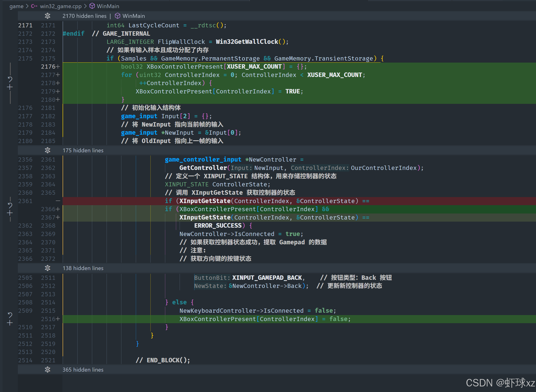Stage the XInputGetState condition change
The image size is (536, 392).
(10, 213)
